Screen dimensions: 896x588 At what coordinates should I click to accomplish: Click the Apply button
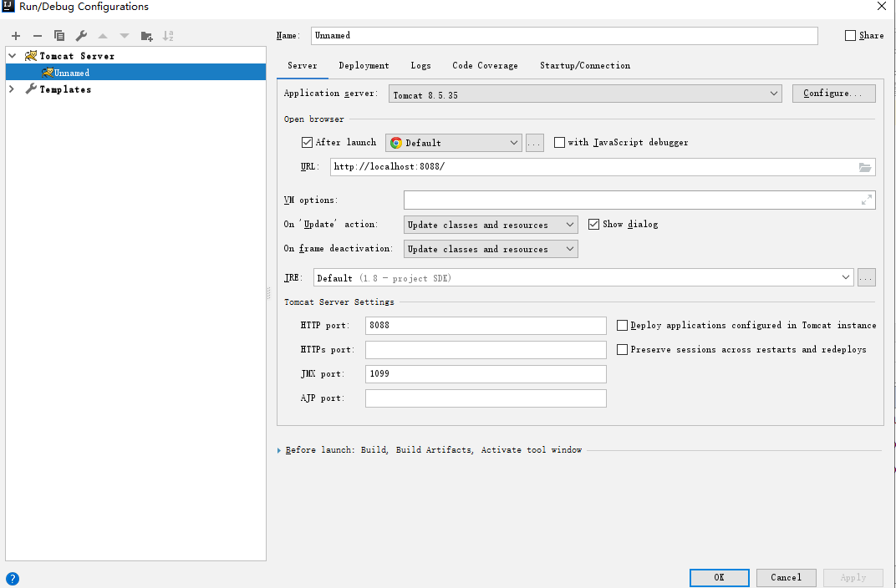[x=853, y=578]
